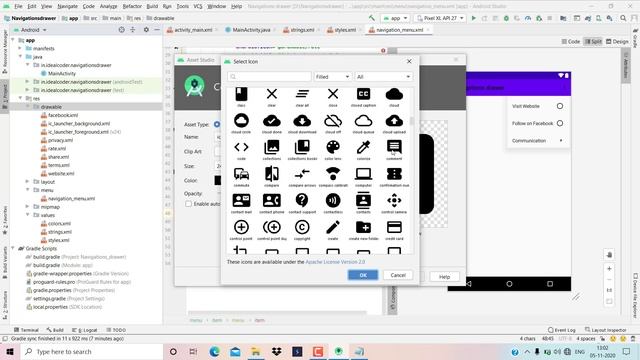Open the Android project view dropdown
Image resolution: width=640 pixels, height=360 pixels.
coord(31,30)
